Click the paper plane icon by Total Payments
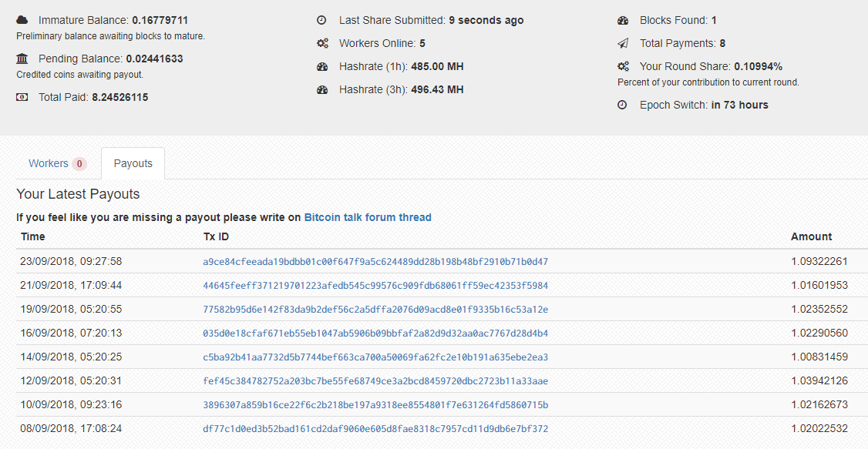Screen dimensions: 868x449 tap(623, 43)
